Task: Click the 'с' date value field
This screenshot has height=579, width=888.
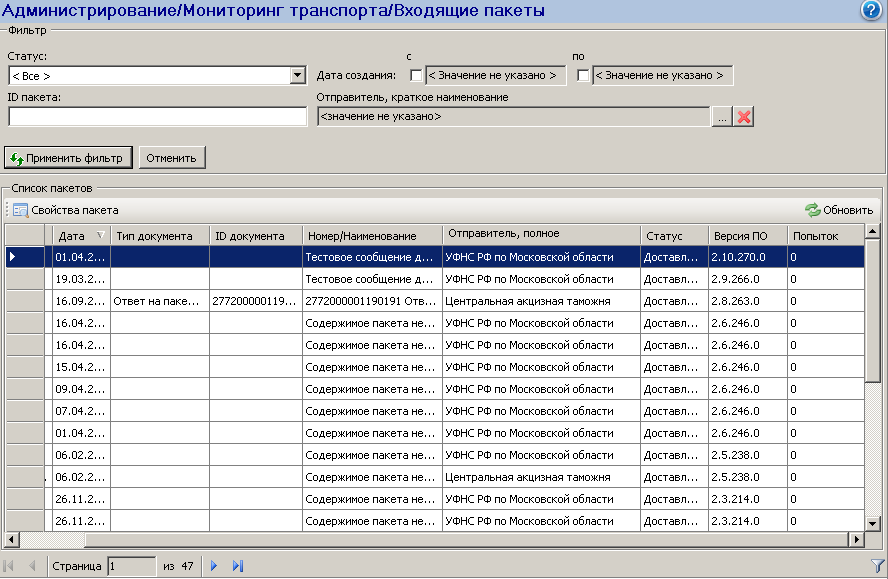Action: point(495,75)
